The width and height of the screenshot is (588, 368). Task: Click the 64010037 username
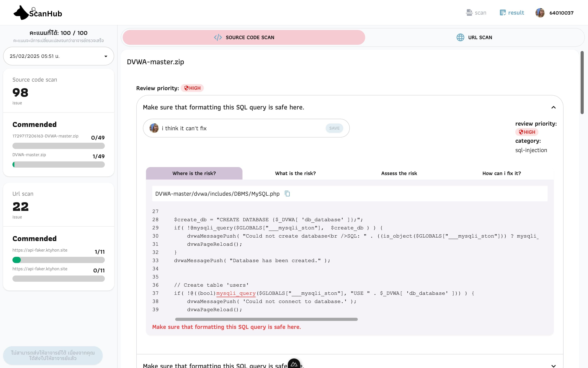561,13
